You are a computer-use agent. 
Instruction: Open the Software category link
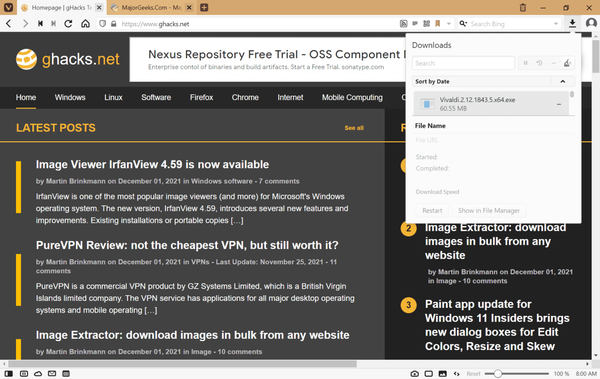pyautogui.click(x=156, y=97)
